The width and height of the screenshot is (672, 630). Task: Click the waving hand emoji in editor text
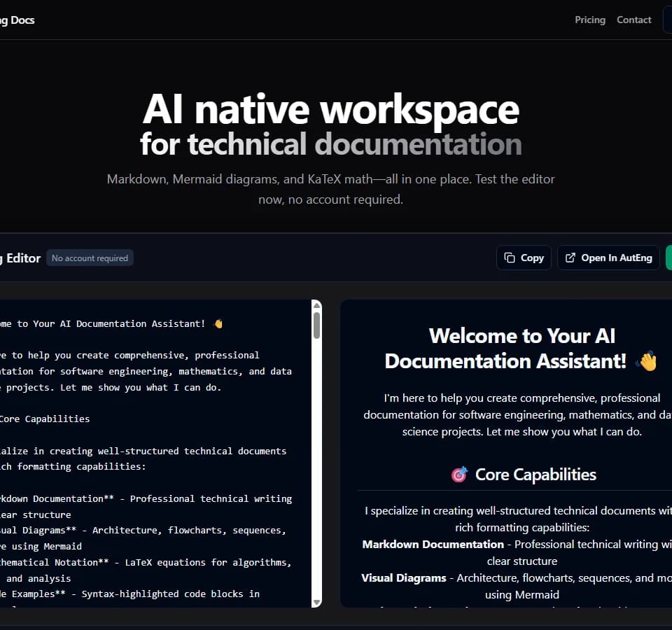coord(218,323)
